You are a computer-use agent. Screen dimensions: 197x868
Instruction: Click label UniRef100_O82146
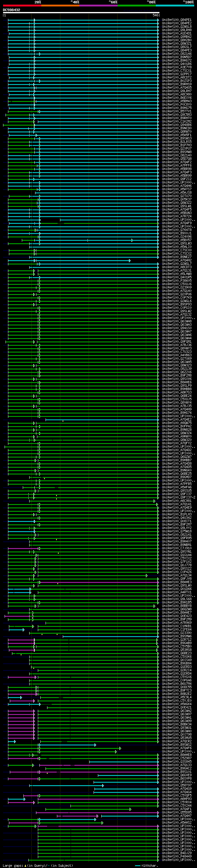[x=177, y=54]
